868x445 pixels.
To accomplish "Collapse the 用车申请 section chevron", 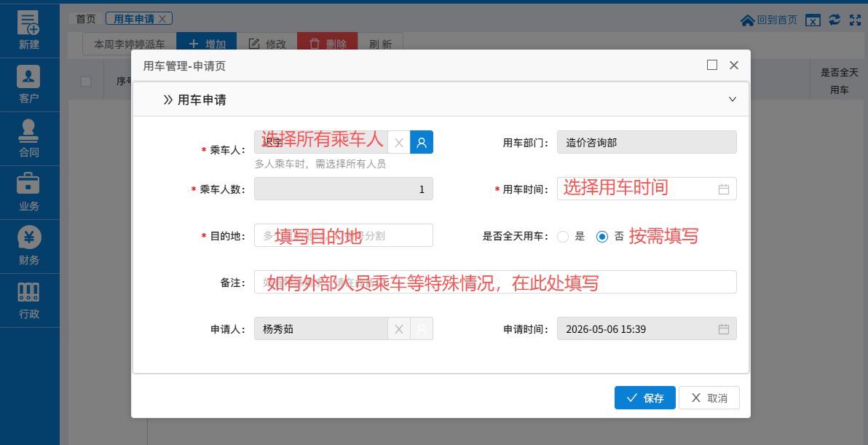I will point(733,99).
